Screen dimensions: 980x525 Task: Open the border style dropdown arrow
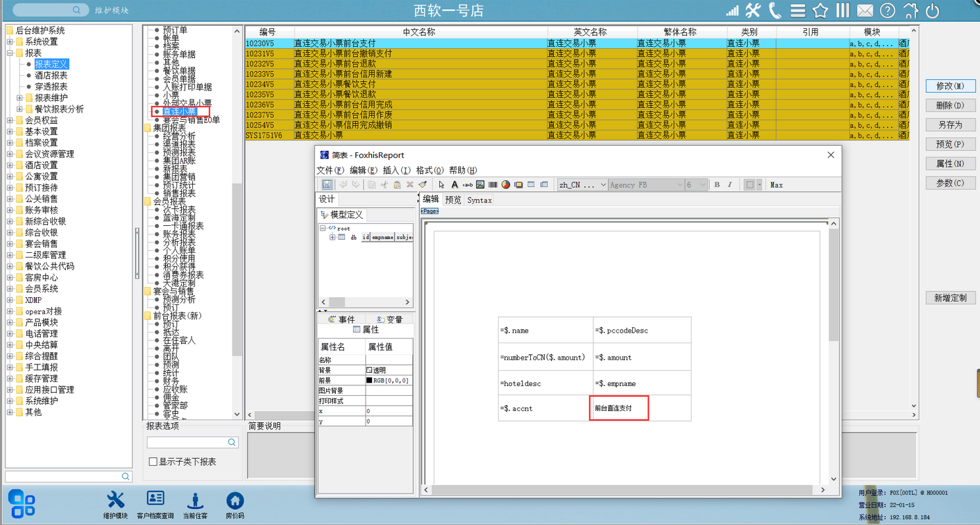tap(759, 185)
